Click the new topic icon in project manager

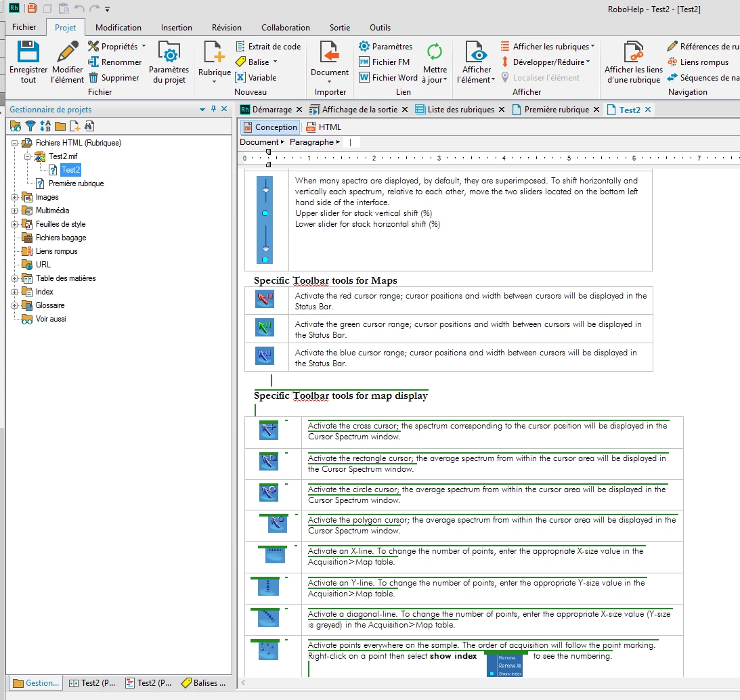coord(74,126)
